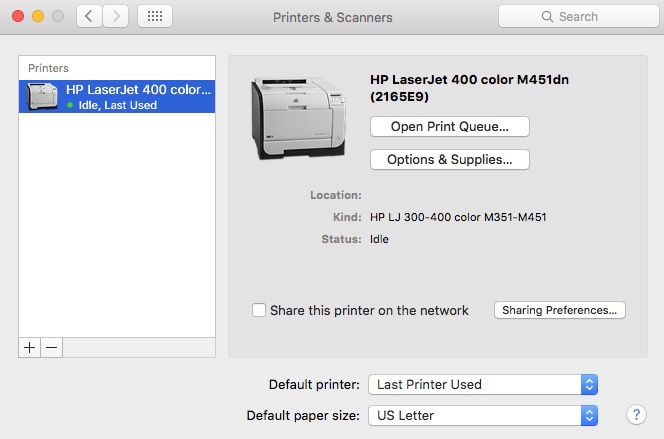Open Options & Supplies
Image resolution: width=664 pixels, height=439 pixels.
tap(450, 160)
